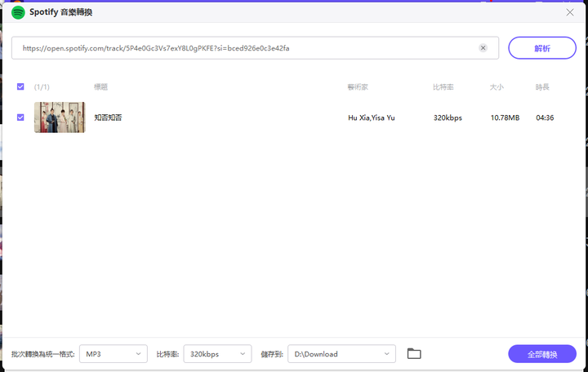588x372 pixels.
Task: Expand the D:\Download save location dropdown
Action: click(x=341, y=353)
